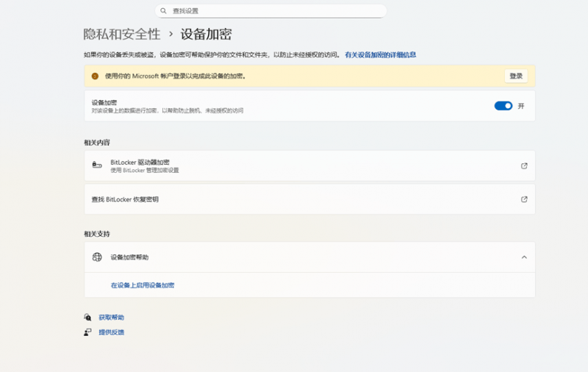Click the external link icon for 查找 BitLocker 恢复密钥
Viewport: 588px width, 372px height.
tap(524, 199)
